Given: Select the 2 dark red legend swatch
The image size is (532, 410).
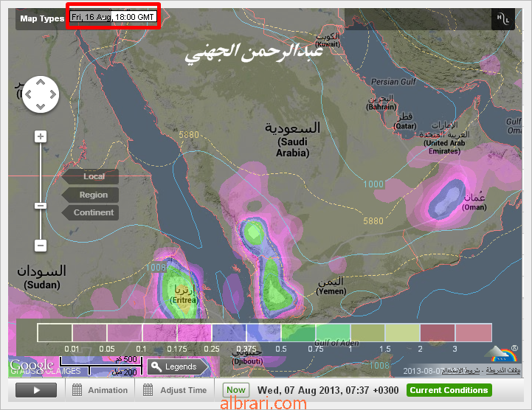Looking at the screenshot, I should (438, 333).
